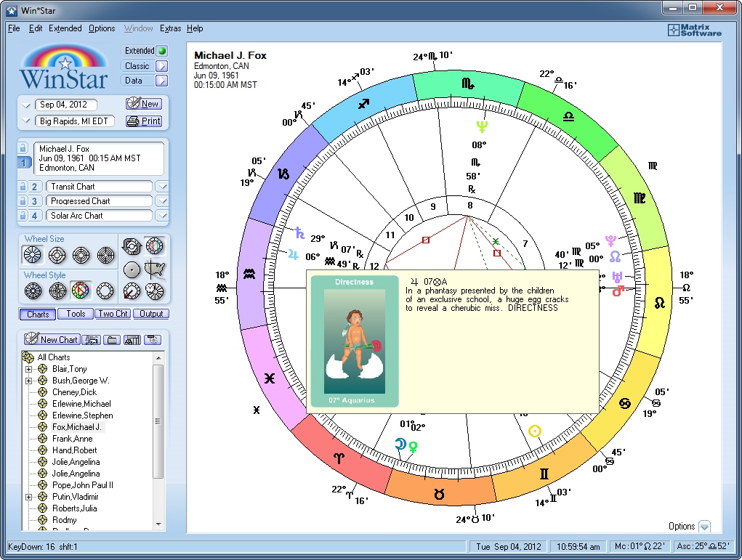Click the New button
The image size is (742, 560).
[144, 104]
